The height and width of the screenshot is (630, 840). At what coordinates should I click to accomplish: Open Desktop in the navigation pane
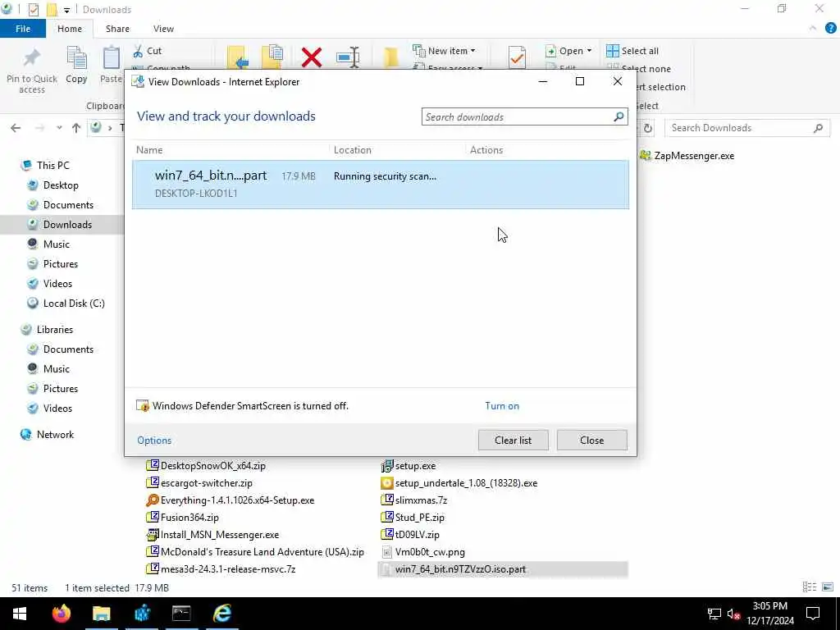pyautogui.click(x=61, y=185)
